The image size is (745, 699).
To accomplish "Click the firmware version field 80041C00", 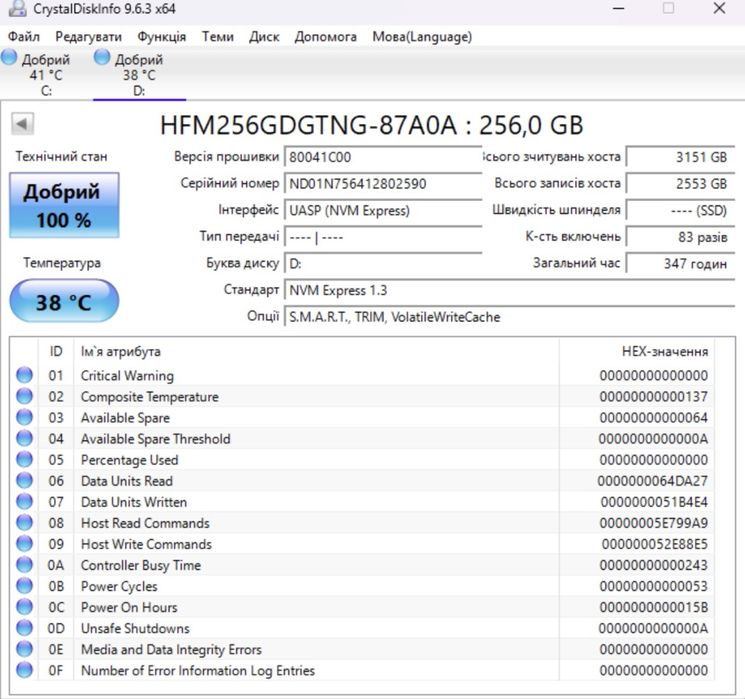I will [383, 157].
